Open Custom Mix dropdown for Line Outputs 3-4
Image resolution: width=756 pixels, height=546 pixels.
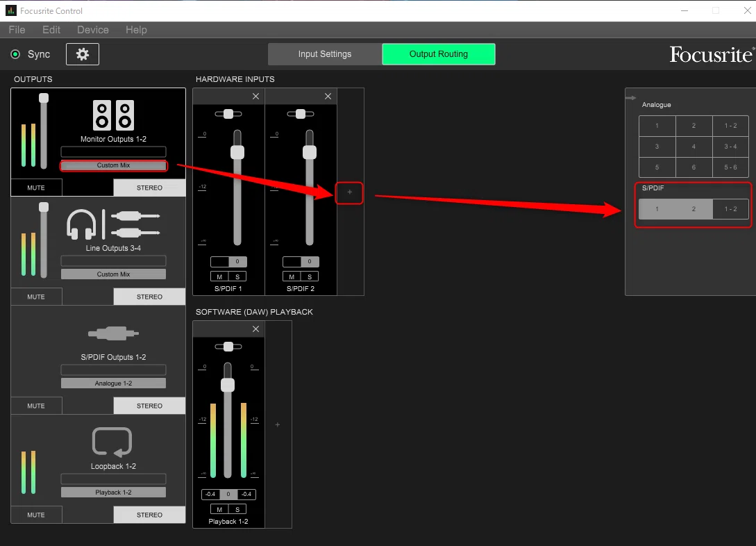click(113, 274)
